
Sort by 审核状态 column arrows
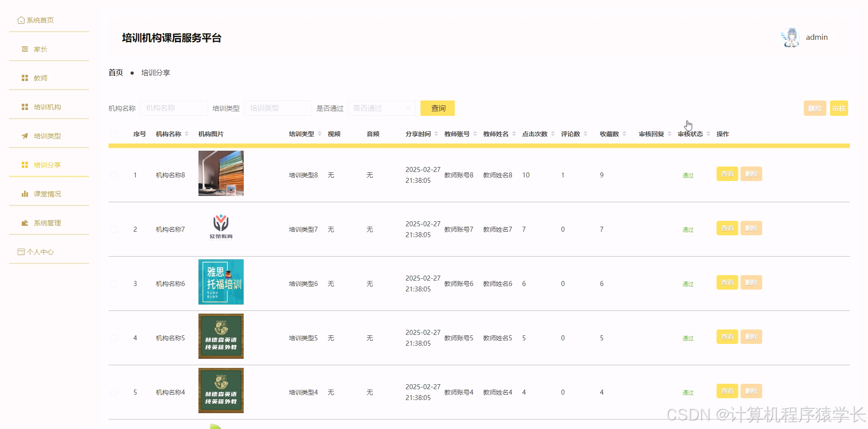(x=708, y=134)
